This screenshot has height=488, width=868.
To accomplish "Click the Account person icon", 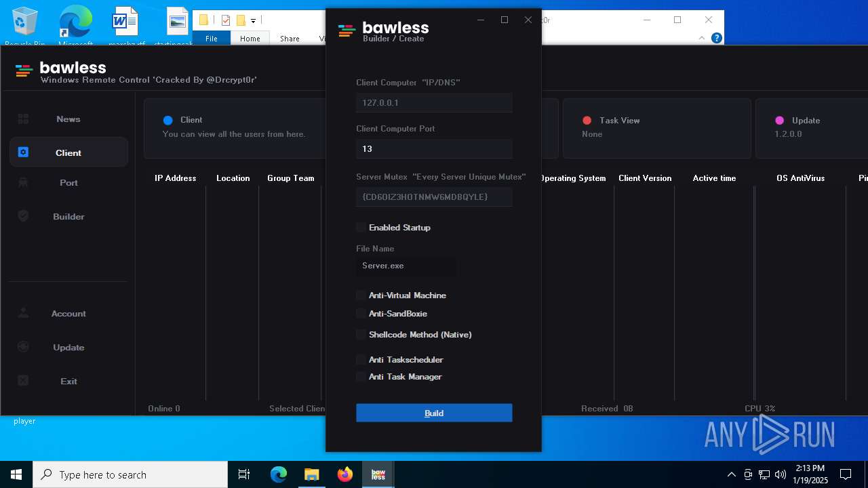I will coord(23,313).
